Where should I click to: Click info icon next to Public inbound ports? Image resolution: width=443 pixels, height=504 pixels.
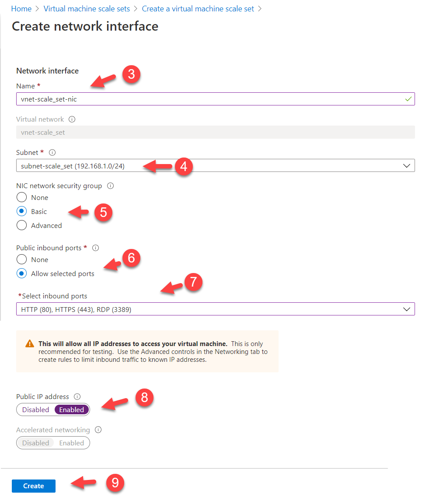point(95,248)
